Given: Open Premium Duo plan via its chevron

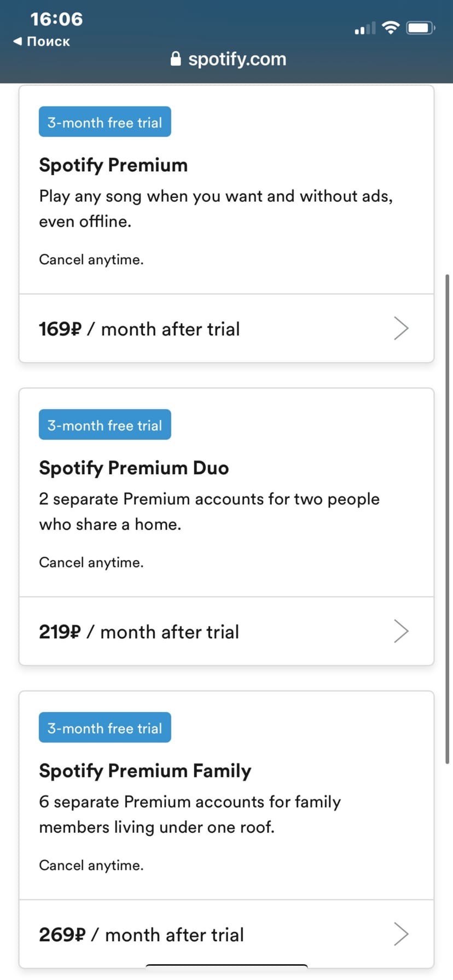Looking at the screenshot, I should tap(401, 631).
